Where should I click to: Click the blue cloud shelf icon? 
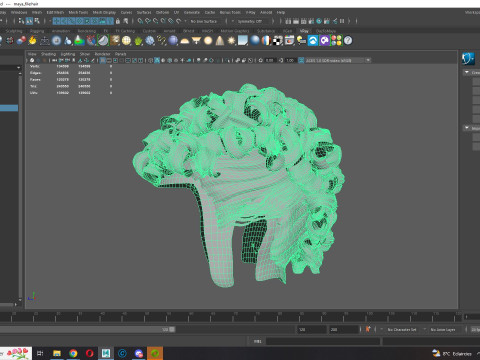pyautogui.click(x=313, y=41)
